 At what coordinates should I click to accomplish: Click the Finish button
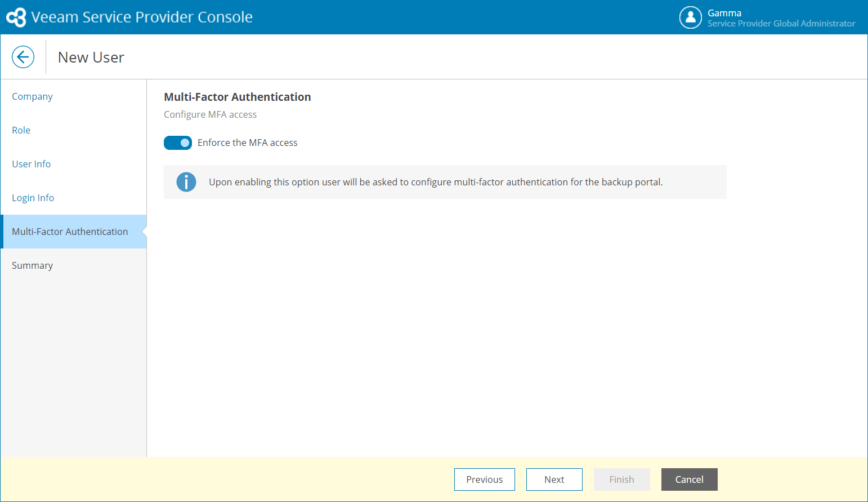click(x=621, y=479)
